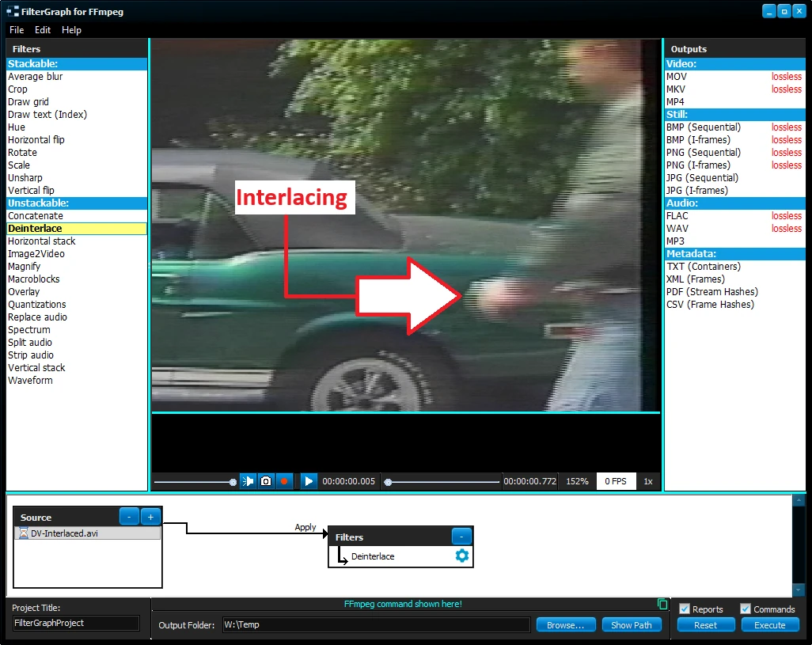Screen dimensions: 812x645
Task: Select the Macroblocks filter
Action: [77, 279]
